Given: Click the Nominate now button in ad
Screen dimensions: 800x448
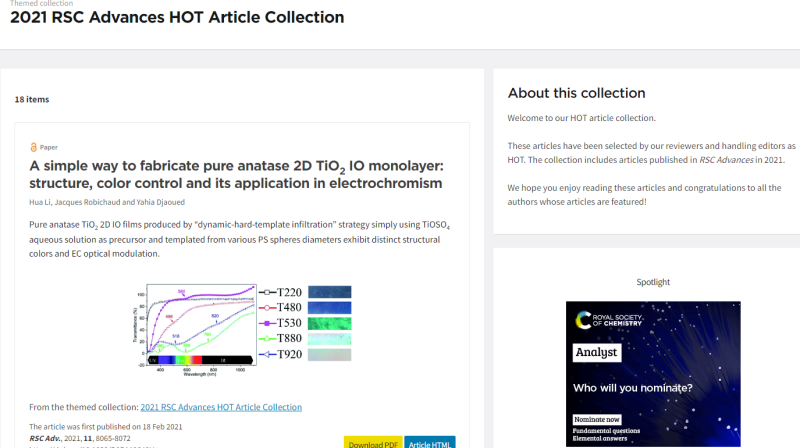Looking at the screenshot, I should 597,419.
